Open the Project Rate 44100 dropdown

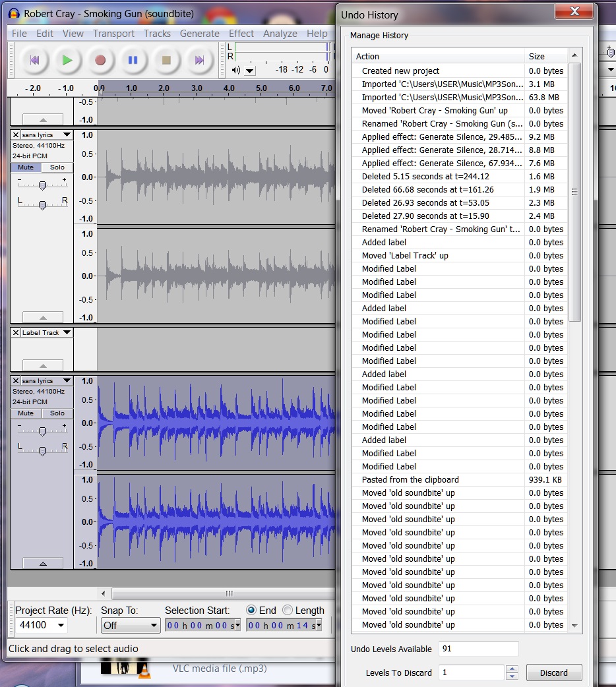(61, 625)
